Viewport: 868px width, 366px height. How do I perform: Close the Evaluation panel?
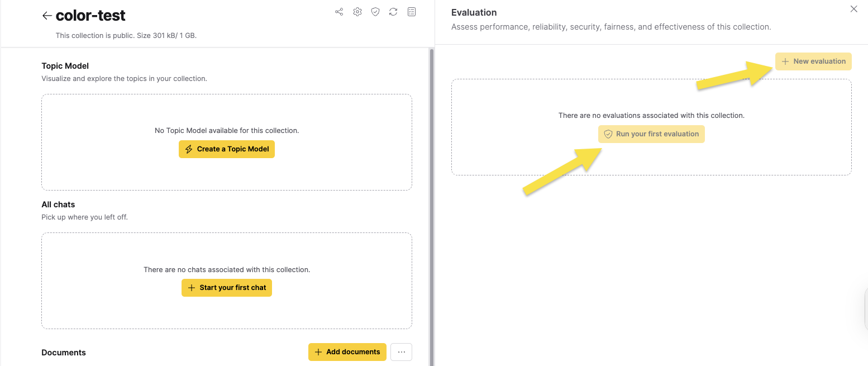click(853, 9)
